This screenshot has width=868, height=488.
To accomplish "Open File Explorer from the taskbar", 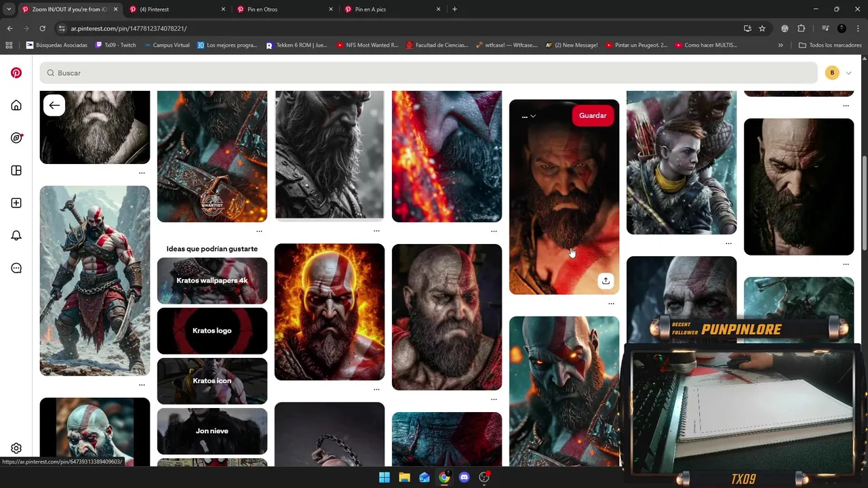I will [404, 477].
